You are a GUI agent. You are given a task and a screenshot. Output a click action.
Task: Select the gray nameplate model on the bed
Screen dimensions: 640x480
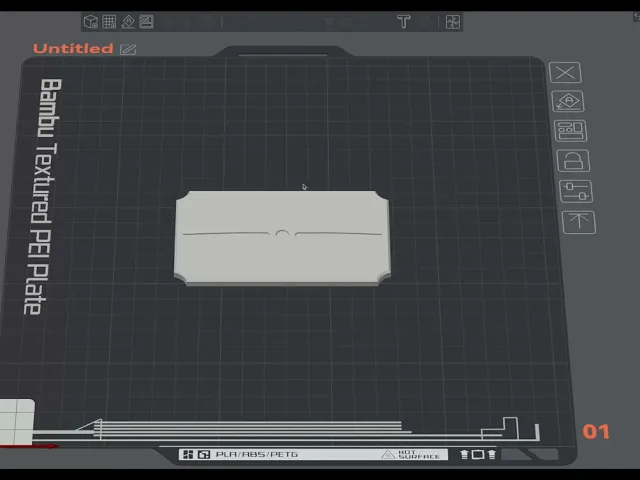pyautogui.click(x=282, y=238)
